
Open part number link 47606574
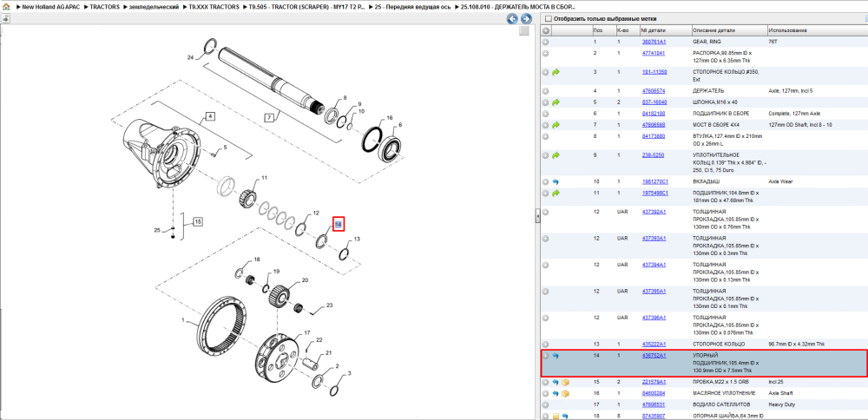coord(654,91)
